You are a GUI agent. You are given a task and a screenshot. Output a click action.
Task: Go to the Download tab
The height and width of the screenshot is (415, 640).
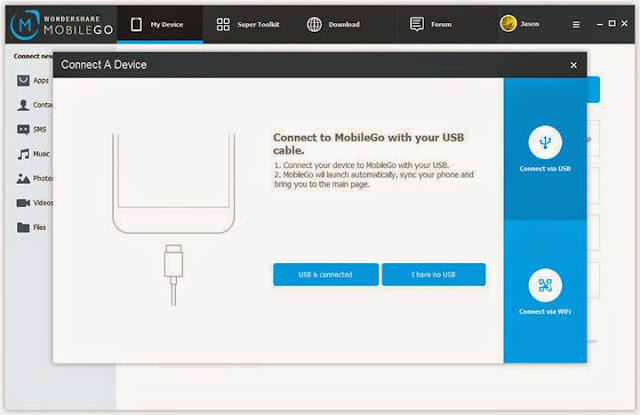click(x=333, y=24)
